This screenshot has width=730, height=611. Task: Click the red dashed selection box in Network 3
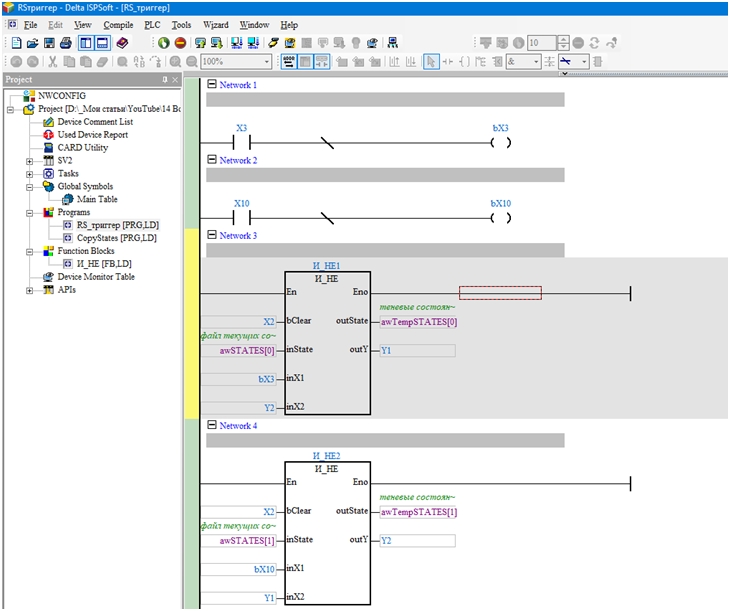pyautogui.click(x=500, y=293)
